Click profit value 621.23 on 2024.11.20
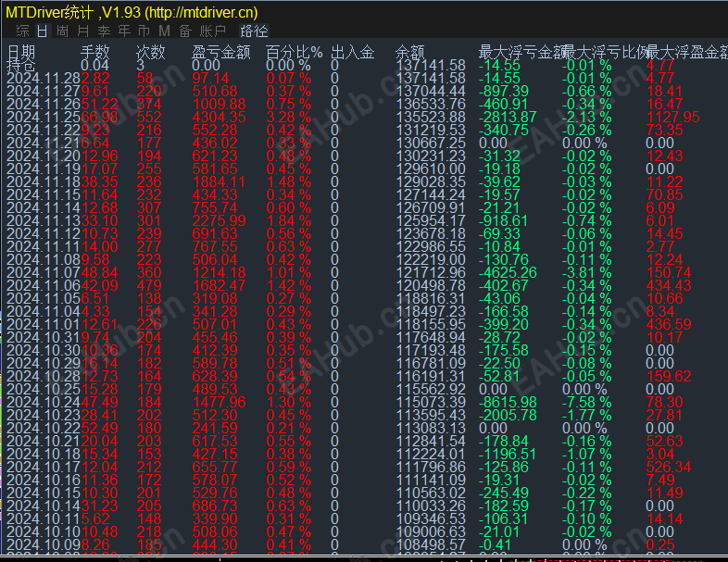Viewport: 728px width, 562px height. click(x=215, y=156)
